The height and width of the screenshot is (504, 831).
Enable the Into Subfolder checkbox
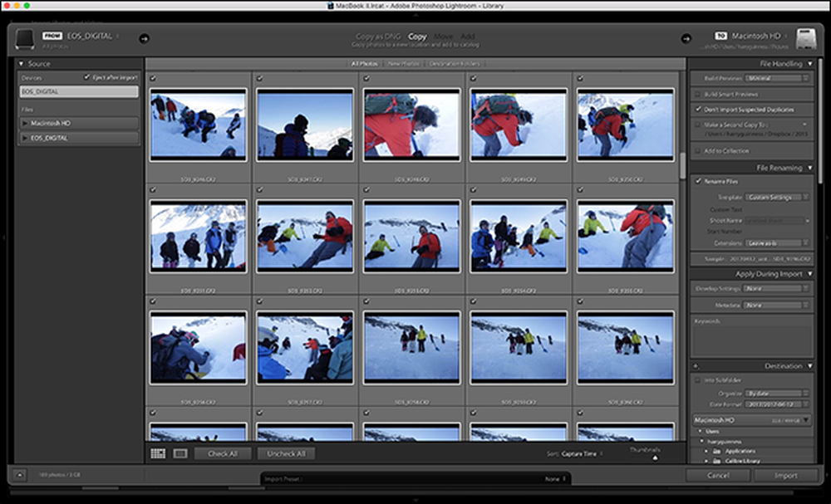click(x=697, y=380)
